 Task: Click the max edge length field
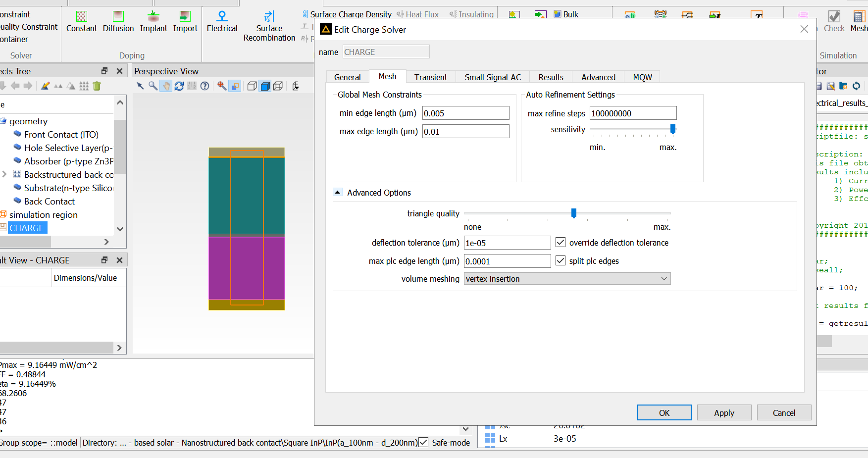465,131
